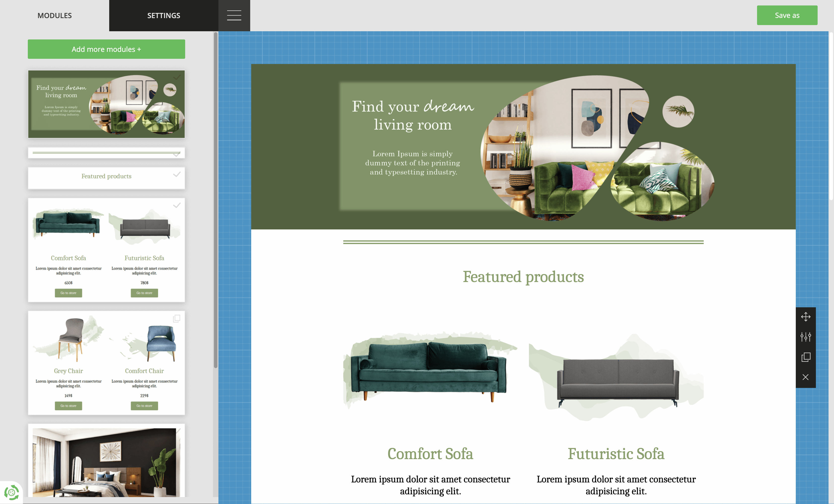Click Add more modules + green button
The width and height of the screenshot is (834, 504).
(106, 49)
